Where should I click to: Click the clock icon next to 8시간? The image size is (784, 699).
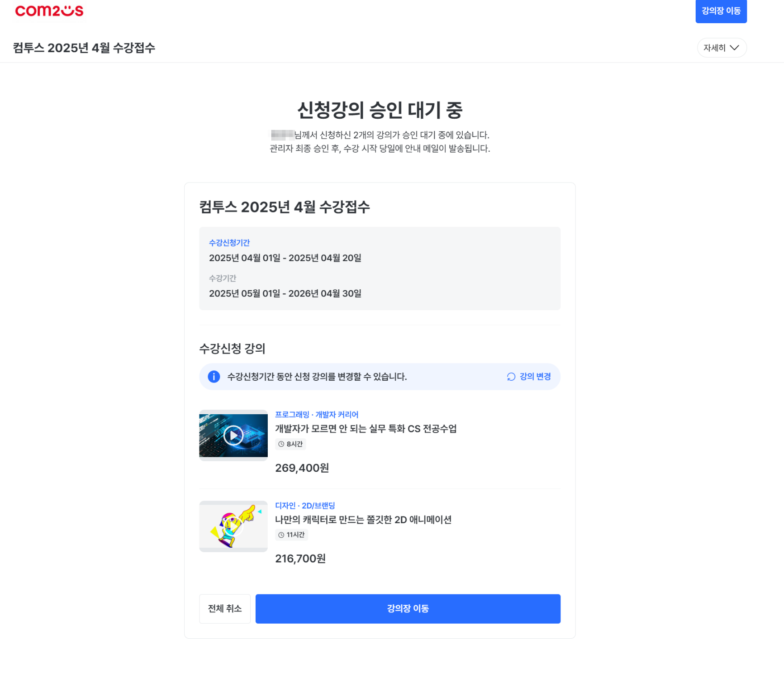point(281,444)
